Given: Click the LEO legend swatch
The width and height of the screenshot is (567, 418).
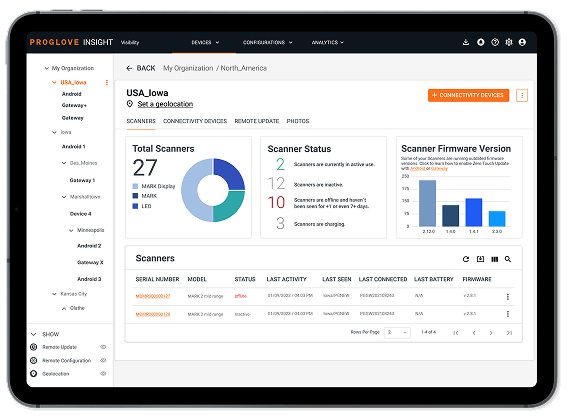Looking at the screenshot, I should coord(135,206).
